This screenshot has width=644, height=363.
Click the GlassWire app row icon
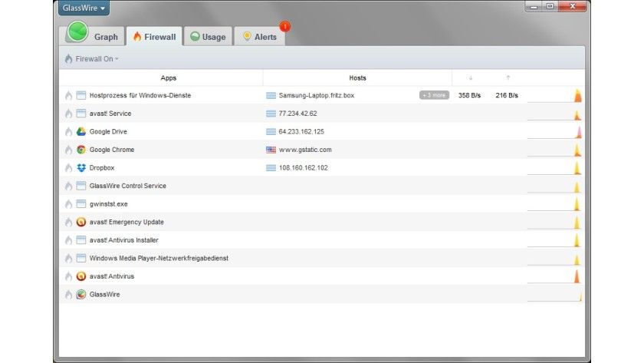point(81,295)
